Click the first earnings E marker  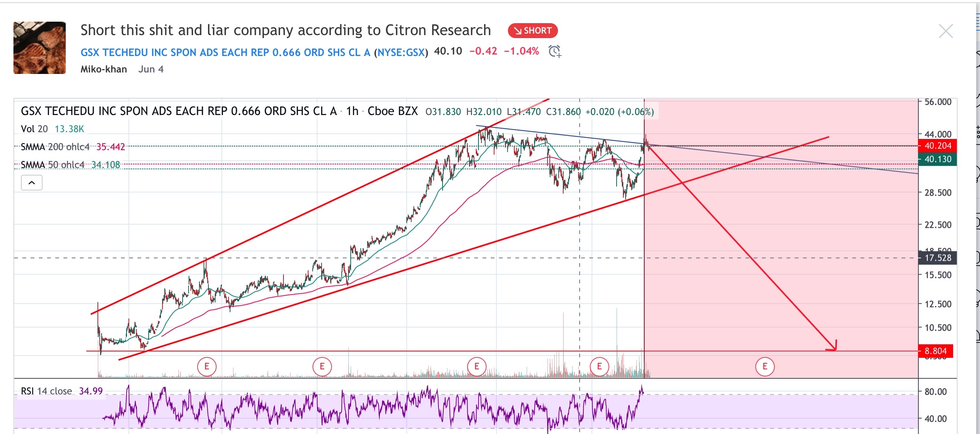[207, 366]
